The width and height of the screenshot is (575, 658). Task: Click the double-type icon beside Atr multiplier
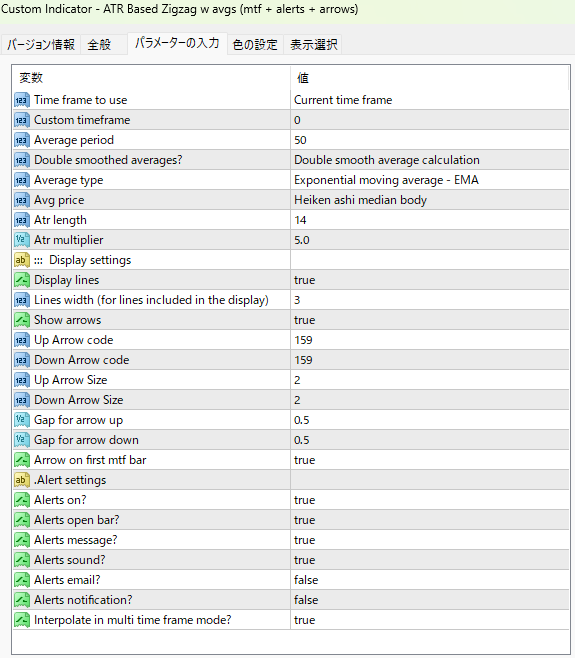[x=22, y=240]
